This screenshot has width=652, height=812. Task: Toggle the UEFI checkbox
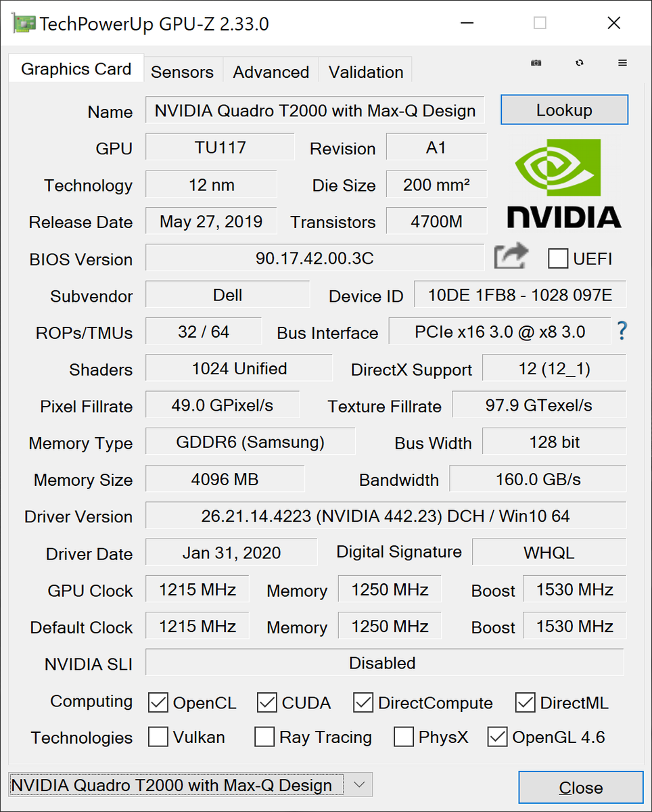coord(558,258)
